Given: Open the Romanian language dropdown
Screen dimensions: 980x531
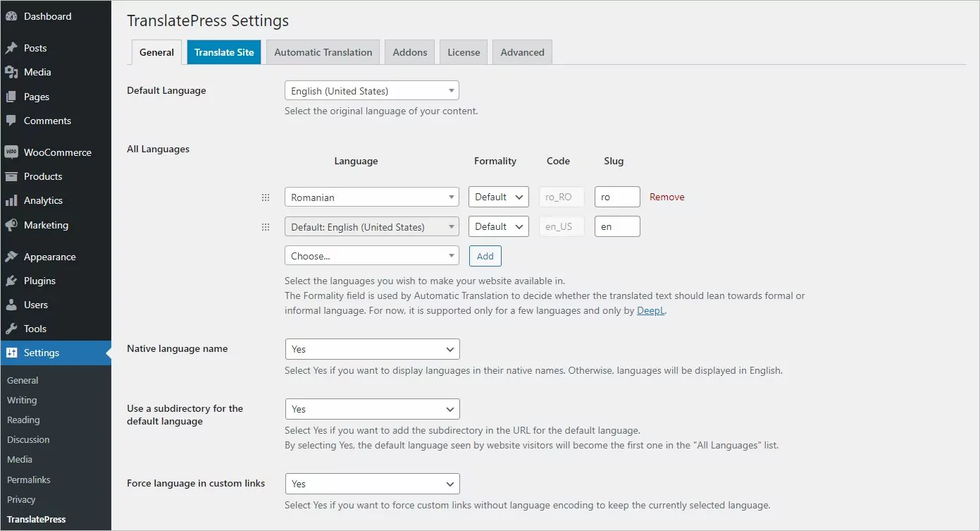Looking at the screenshot, I should point(372,197).
